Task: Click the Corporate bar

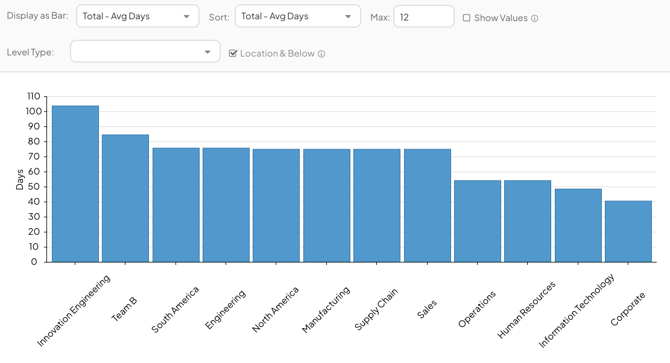Action: point(628,231)
